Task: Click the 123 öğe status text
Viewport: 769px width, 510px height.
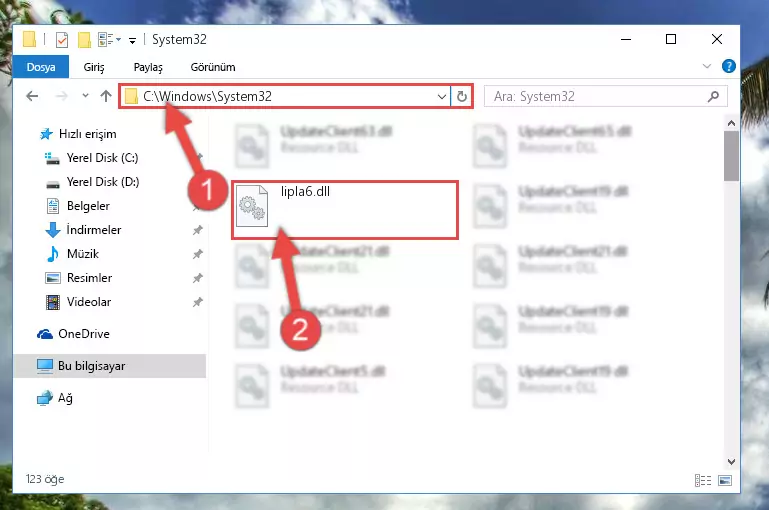Action: click(45, 479)
